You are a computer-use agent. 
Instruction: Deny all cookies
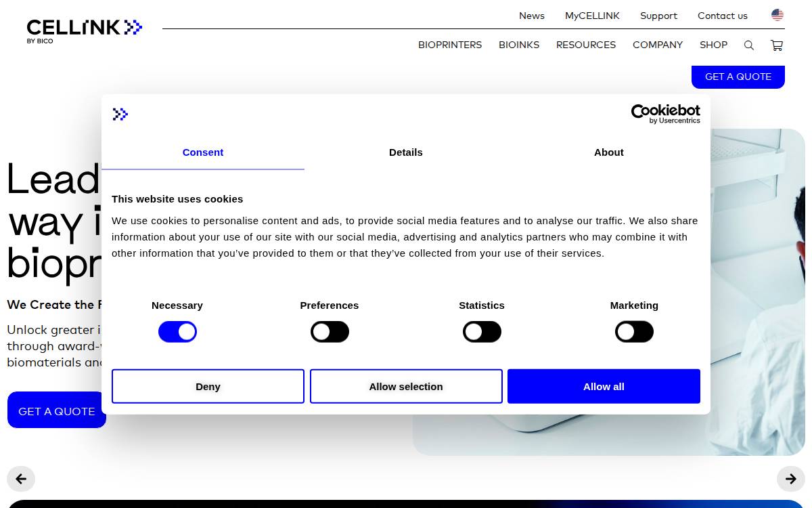pyautogui.click(x=208, y=386)
